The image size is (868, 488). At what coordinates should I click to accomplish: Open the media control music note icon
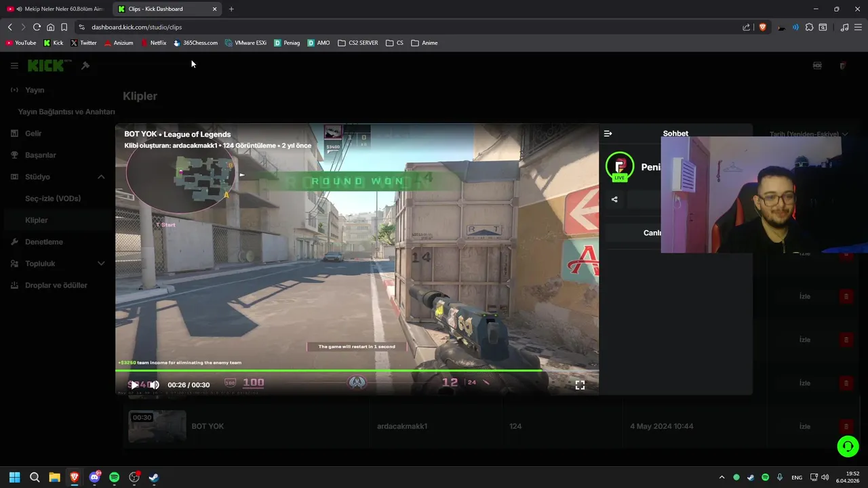point(844,27)
